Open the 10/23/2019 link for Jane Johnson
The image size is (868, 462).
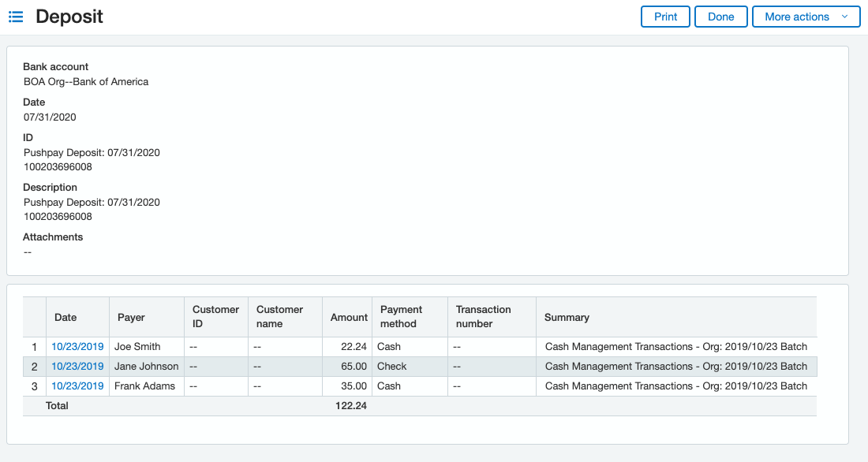tap(77, 366)
